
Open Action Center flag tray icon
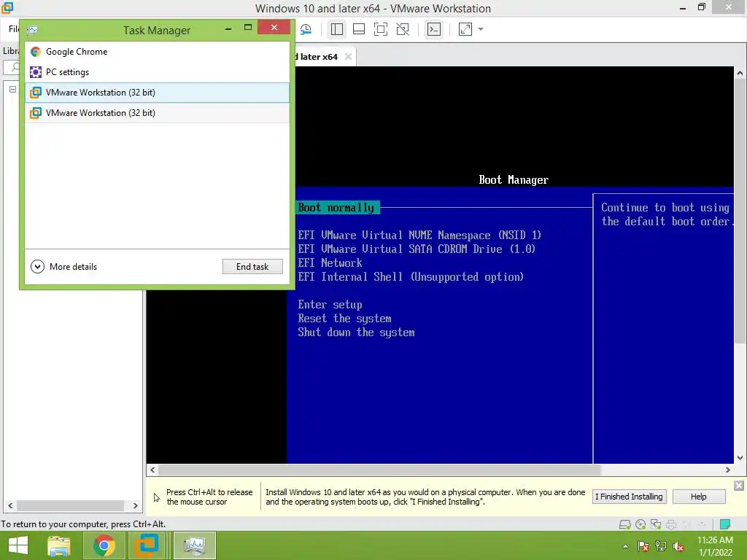[x=643, y=546]
